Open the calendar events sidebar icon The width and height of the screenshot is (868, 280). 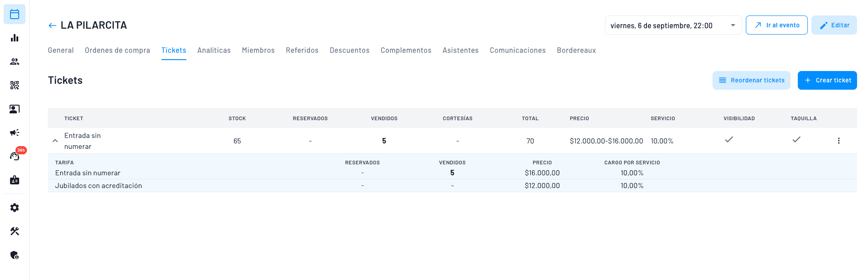[15, 14]
